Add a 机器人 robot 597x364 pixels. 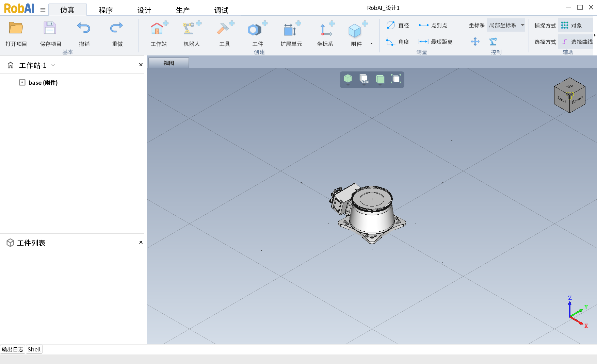click(x=192, y=34)
